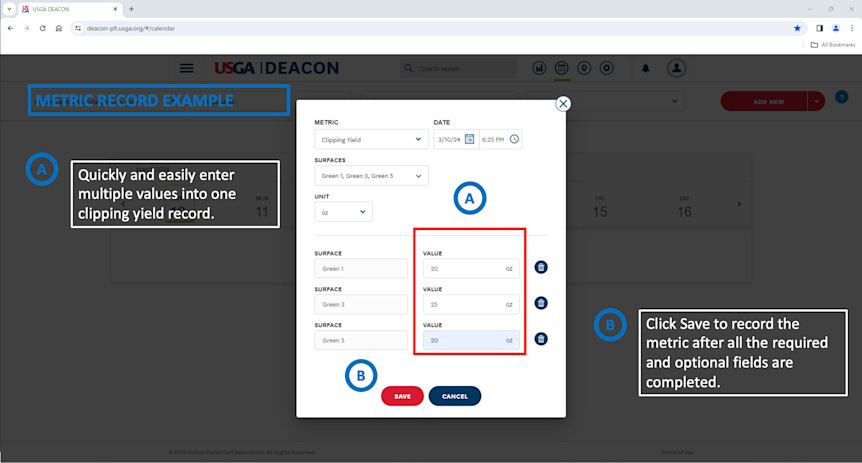Select the USGA DEACON browser tab
Image resolution: width=862 pixels, height=463 pixels.
70,9
